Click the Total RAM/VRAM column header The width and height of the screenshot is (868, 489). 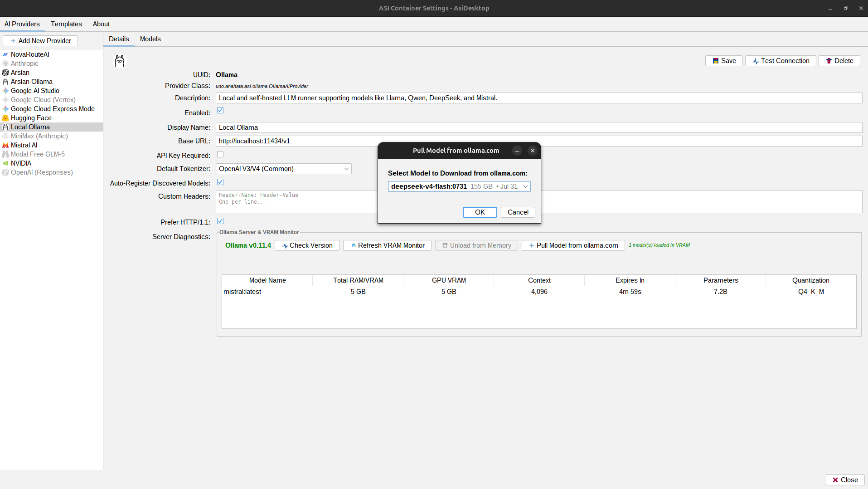coord(358,280)
